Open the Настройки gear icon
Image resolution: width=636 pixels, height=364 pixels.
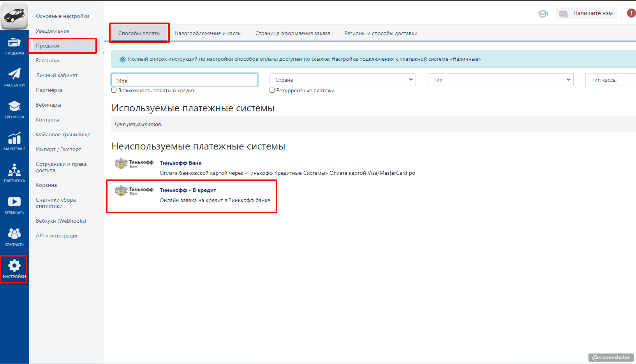[x=14, y=269]
